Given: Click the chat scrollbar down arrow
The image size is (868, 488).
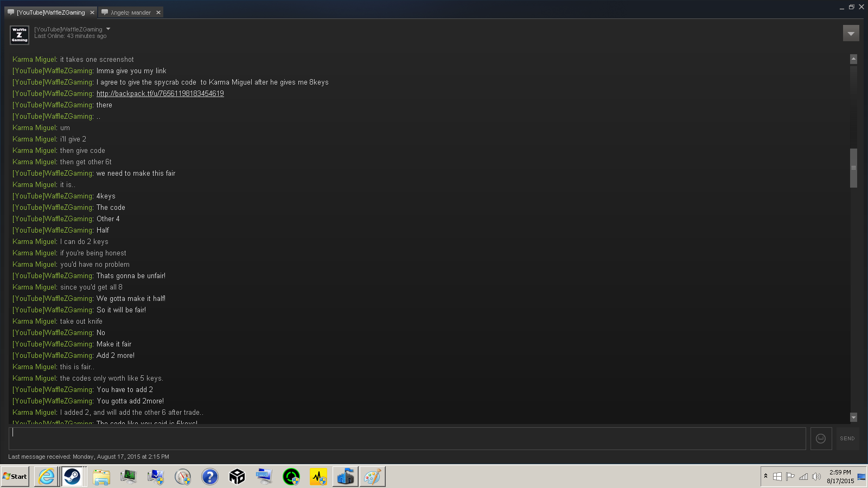Looking at the screenshot, I should [x=853, y=418].
